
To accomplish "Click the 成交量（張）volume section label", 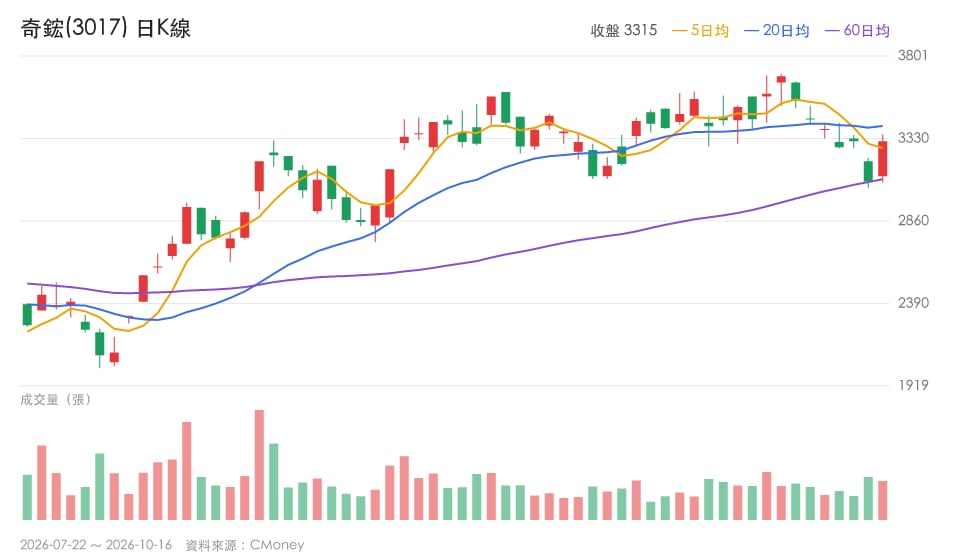I will point(56,400).
